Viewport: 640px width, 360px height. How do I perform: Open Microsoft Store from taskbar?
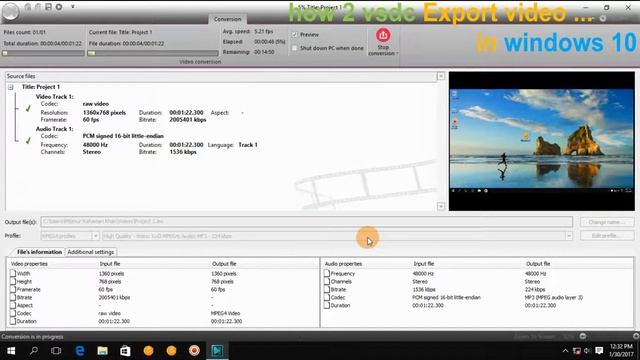(x=125, y=351)
